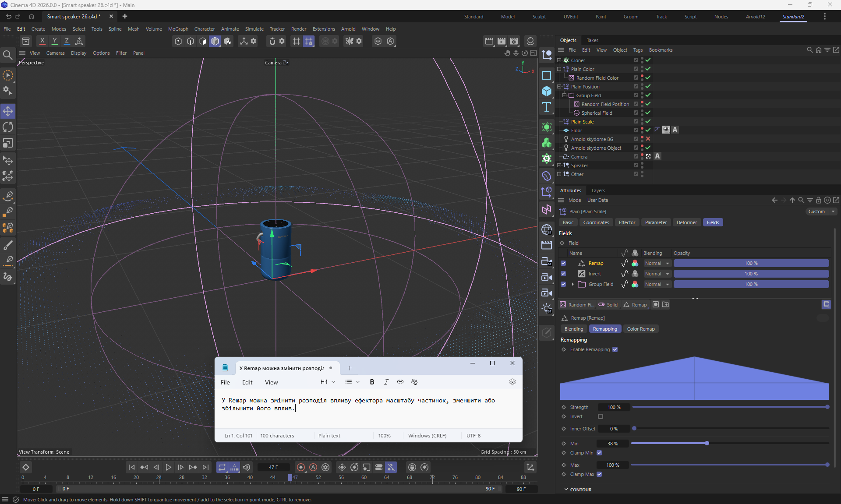Click the Text spline tool icon

(x=546, y=107)
